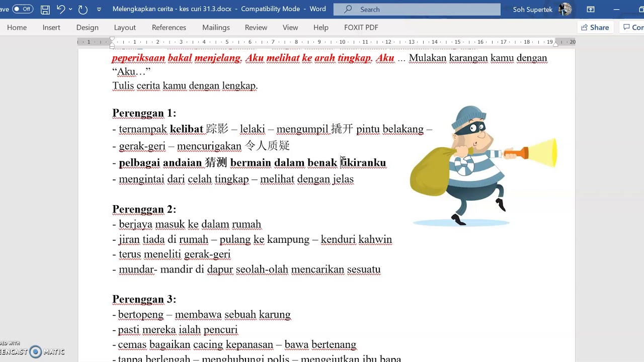Click the right indent ruler marker
Image resolution: width=644 pixels, height=362 pixels.
tap(556, 44)
